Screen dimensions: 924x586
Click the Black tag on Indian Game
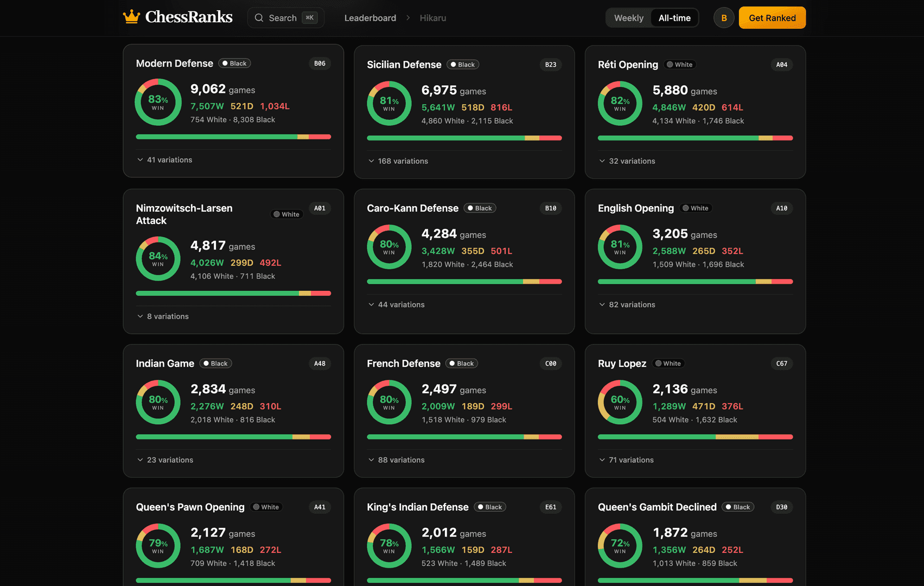point(216,364)
